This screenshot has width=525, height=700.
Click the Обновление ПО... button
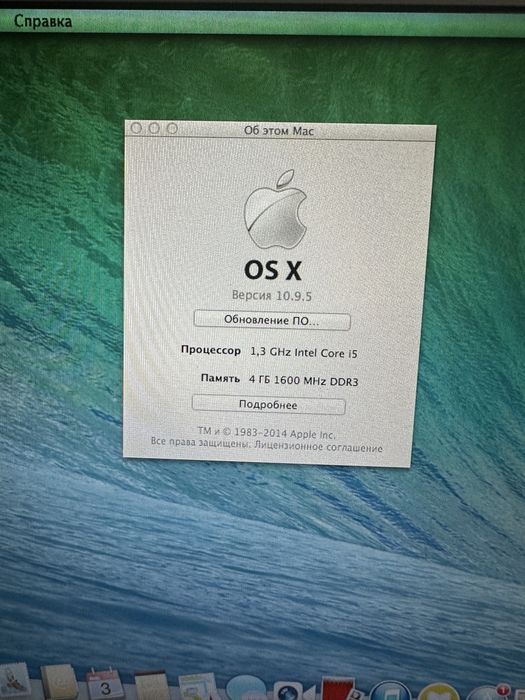click(272, 321)
